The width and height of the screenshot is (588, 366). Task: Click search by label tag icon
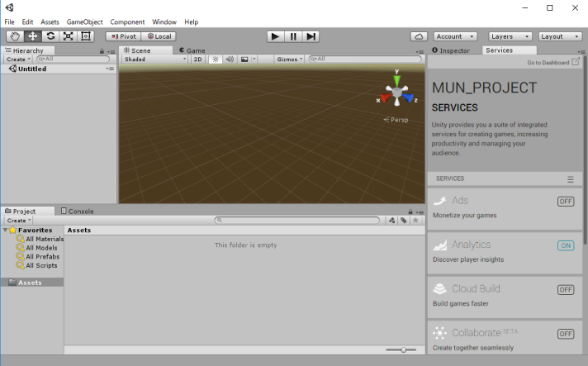(404, 221)
